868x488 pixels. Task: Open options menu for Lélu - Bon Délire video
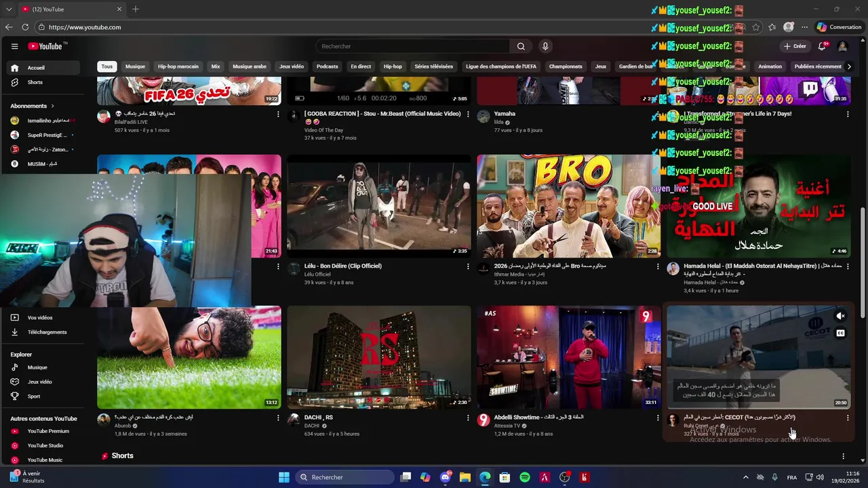[x=467, y=266]
